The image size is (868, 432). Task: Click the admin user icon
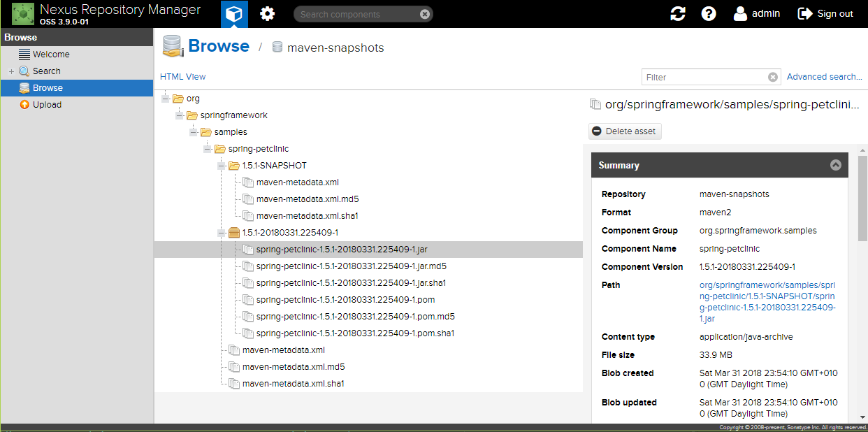click(x=740, y=13)
